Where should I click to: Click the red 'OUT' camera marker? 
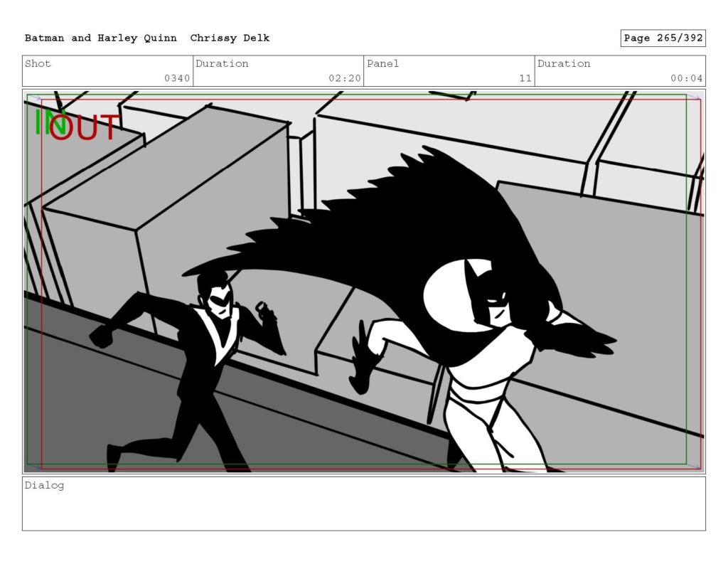85,127
